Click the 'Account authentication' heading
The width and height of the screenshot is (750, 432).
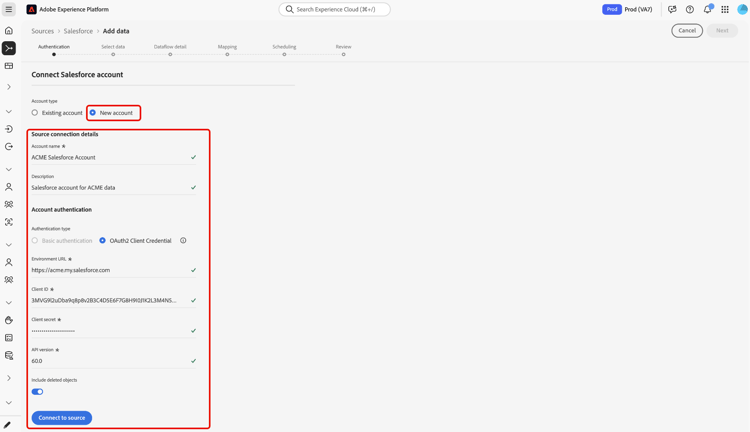[x=62, y=210]
